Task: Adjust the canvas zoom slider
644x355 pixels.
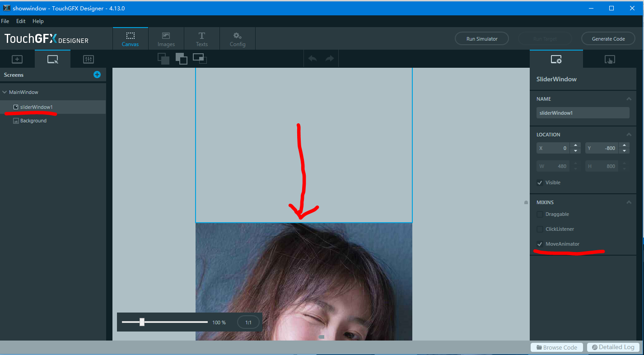Action: 142,322
